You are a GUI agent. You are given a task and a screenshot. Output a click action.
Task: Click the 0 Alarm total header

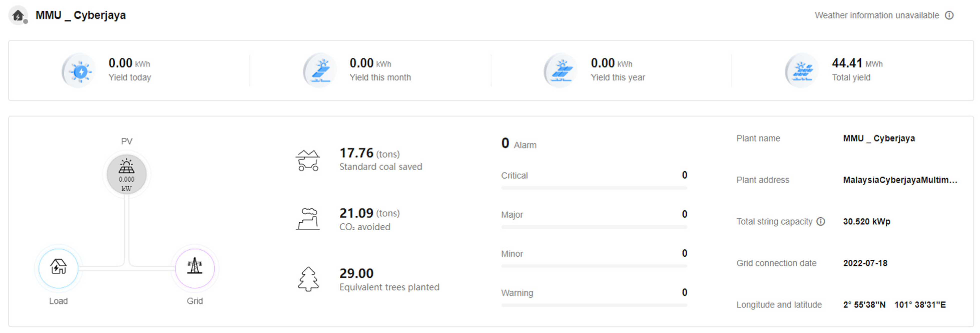pos(519,144)
